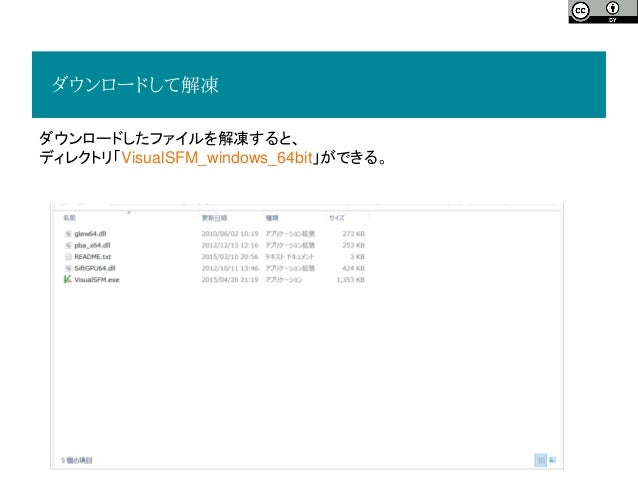Select the SiftGPU64.dll file icon
Screen dimensions: 638x479
[68, 268]
